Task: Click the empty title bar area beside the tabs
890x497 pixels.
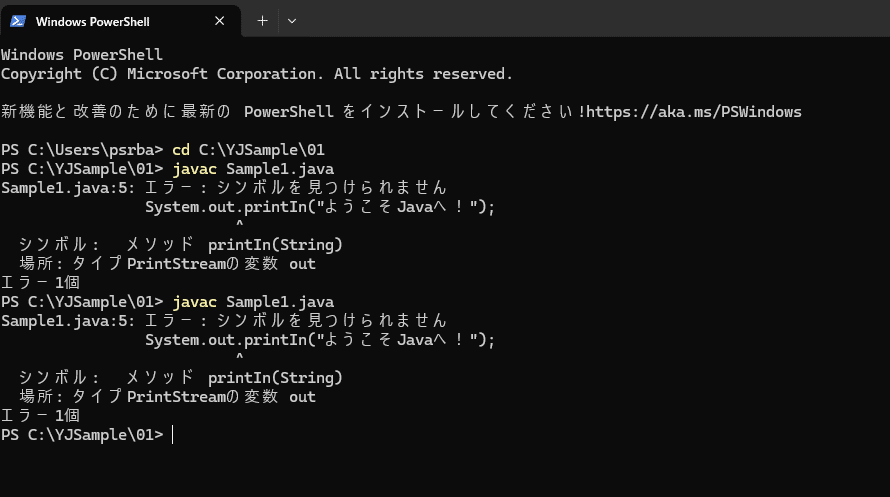Action: tap(596, 19)
